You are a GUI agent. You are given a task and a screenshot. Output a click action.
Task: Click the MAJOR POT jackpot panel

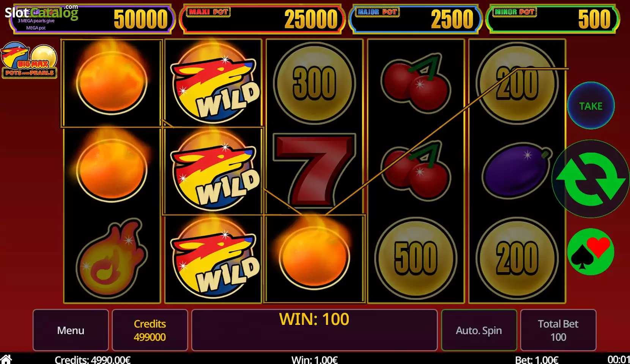click(x=415, y=19)
